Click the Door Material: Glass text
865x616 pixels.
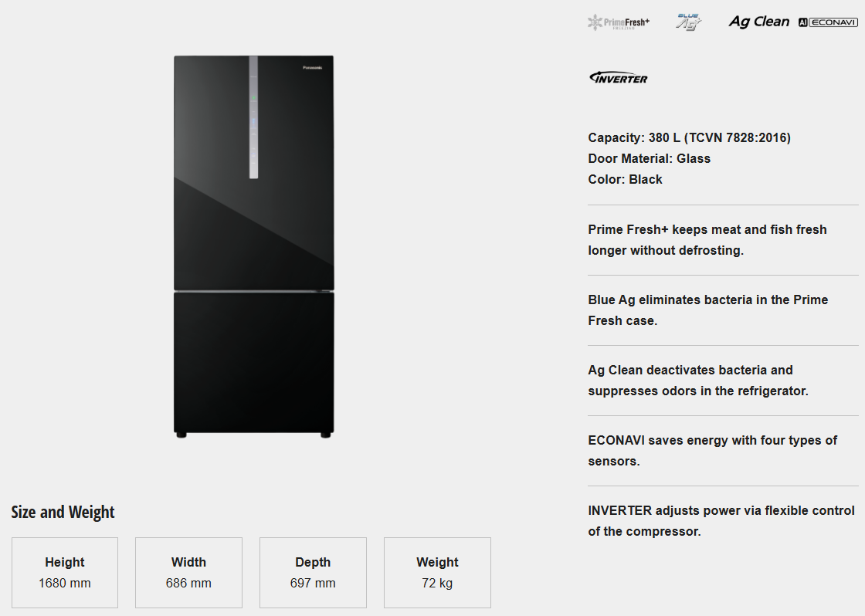pos(649,158)
